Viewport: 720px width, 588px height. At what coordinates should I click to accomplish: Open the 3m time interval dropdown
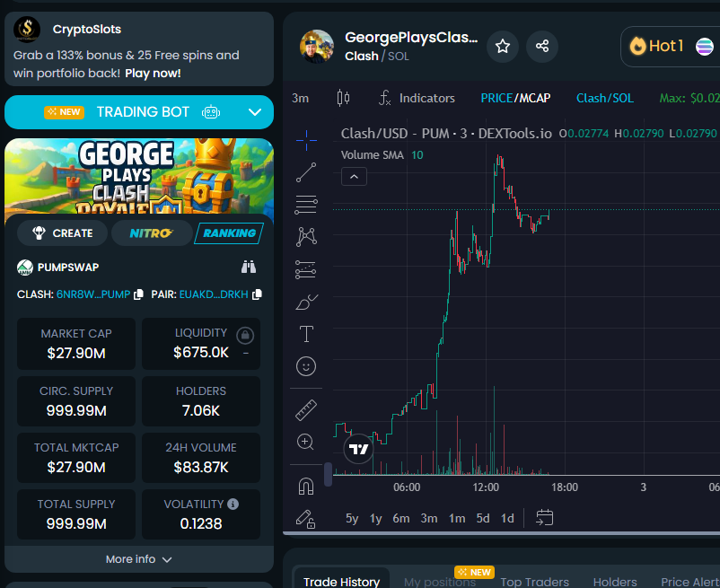point(301,98)
